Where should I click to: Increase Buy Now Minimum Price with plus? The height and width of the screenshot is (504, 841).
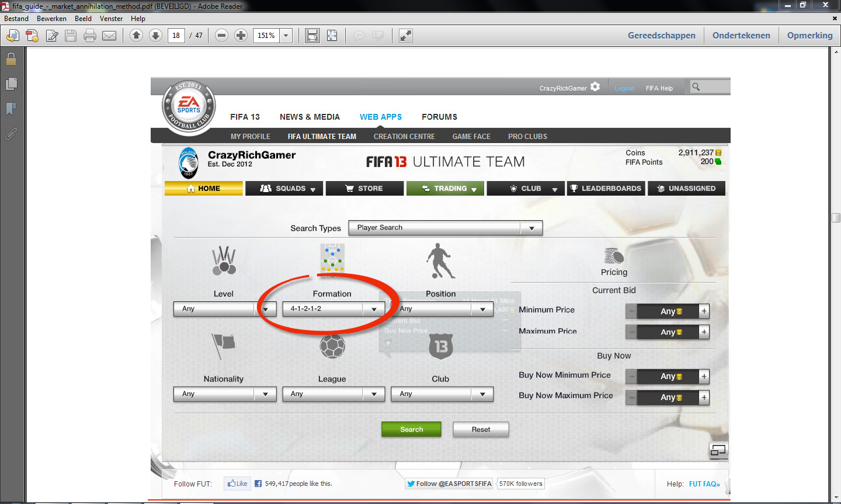pos(704,377)
